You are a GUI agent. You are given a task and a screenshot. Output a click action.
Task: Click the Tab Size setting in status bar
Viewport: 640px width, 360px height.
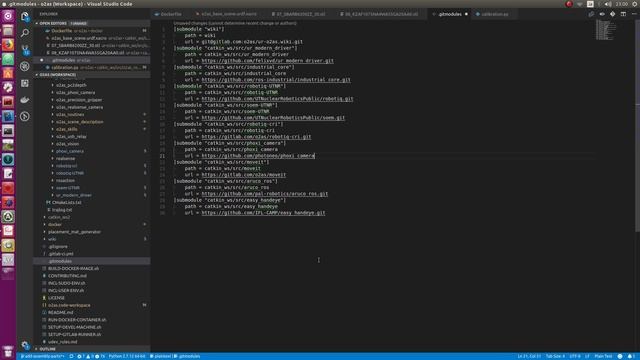tap(556, 356)
